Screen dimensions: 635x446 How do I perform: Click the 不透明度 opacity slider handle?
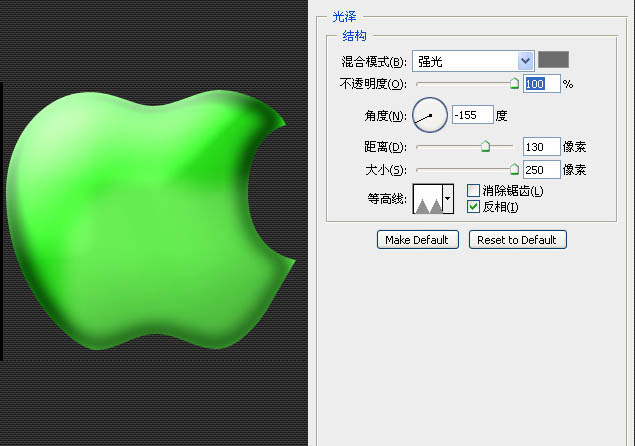(x=514, y=83)
